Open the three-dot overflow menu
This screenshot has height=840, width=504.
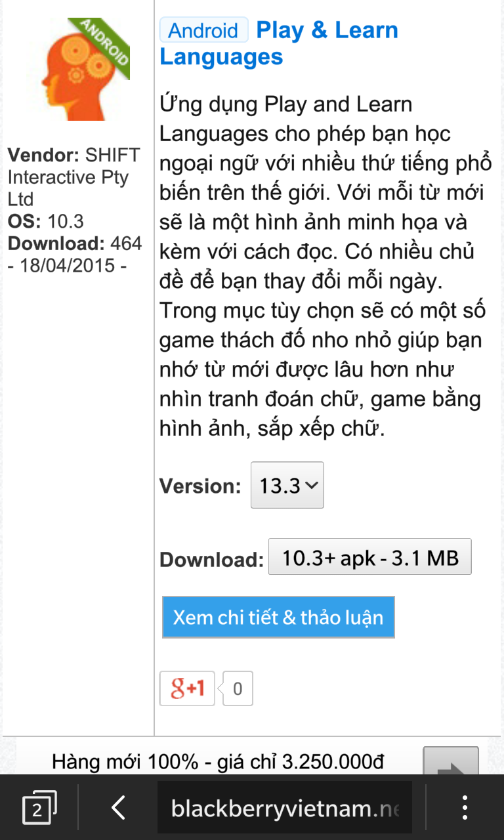(x=465, y=807)
